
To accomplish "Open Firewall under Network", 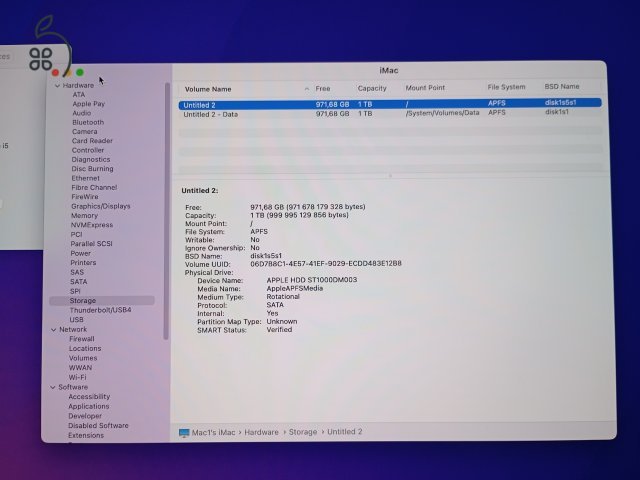I will point(82,339).
